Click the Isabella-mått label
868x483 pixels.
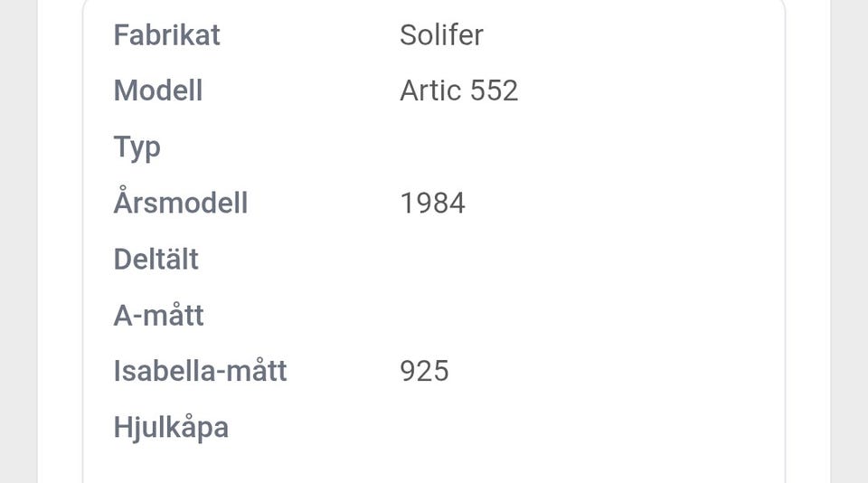click(x=200, y=372)
